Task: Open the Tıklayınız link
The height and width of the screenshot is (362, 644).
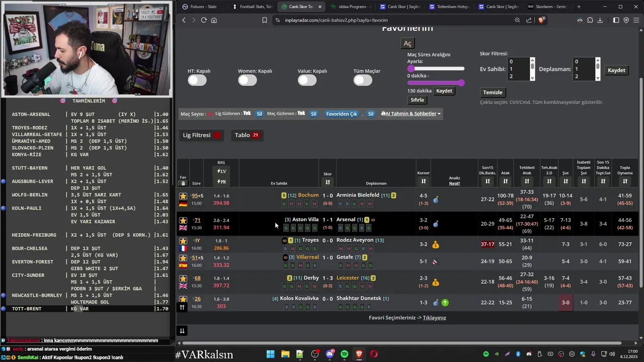Action: point(434,318)
